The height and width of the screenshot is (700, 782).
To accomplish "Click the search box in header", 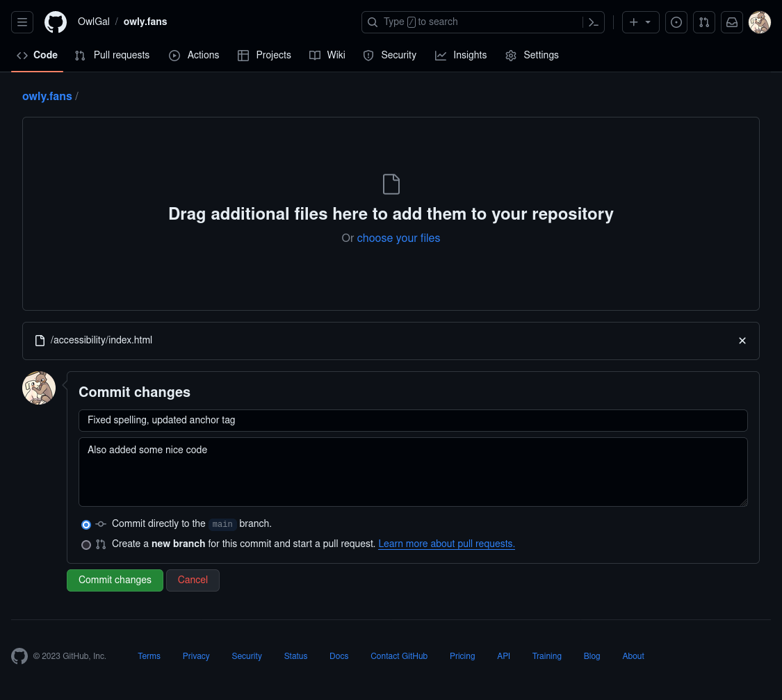I will pyautogui.click(x=473, y=22).
